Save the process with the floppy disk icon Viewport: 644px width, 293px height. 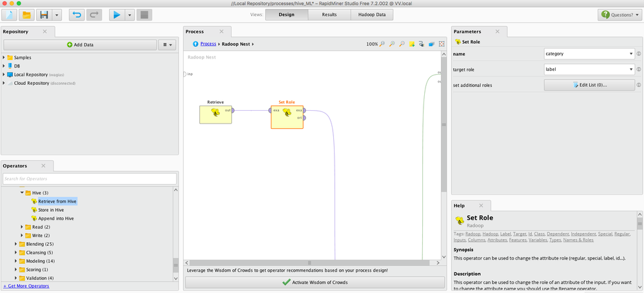coord(44,15)
